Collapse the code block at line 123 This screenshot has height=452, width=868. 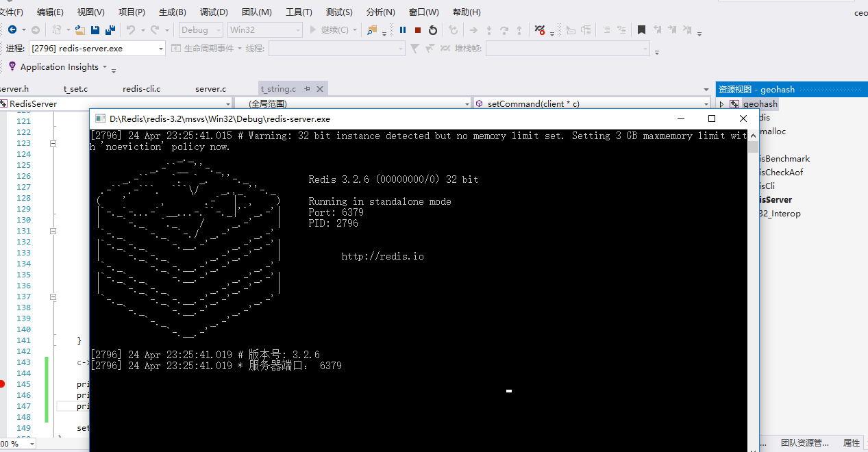click(x=53, y=143)
